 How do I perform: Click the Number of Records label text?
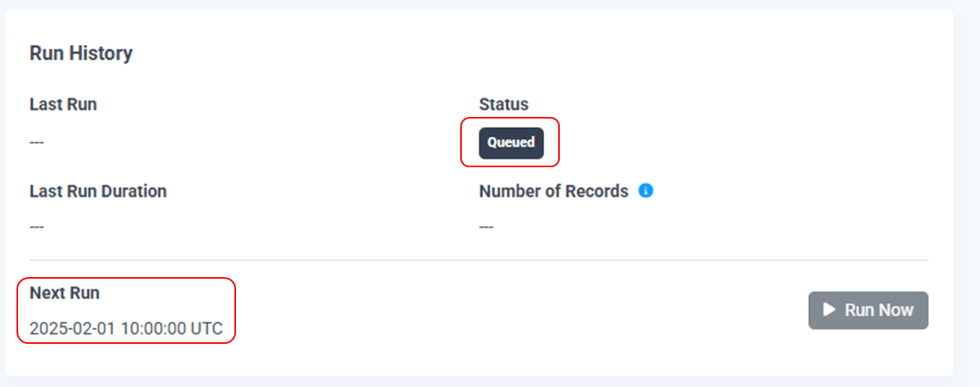554,192
